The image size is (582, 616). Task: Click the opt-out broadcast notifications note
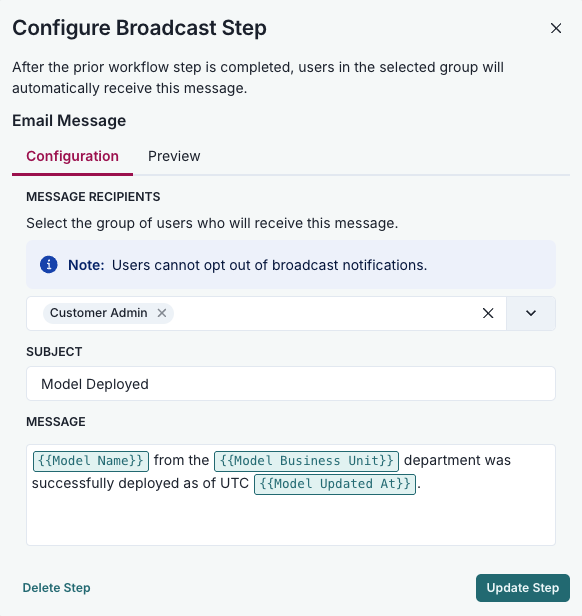(291, 265)
